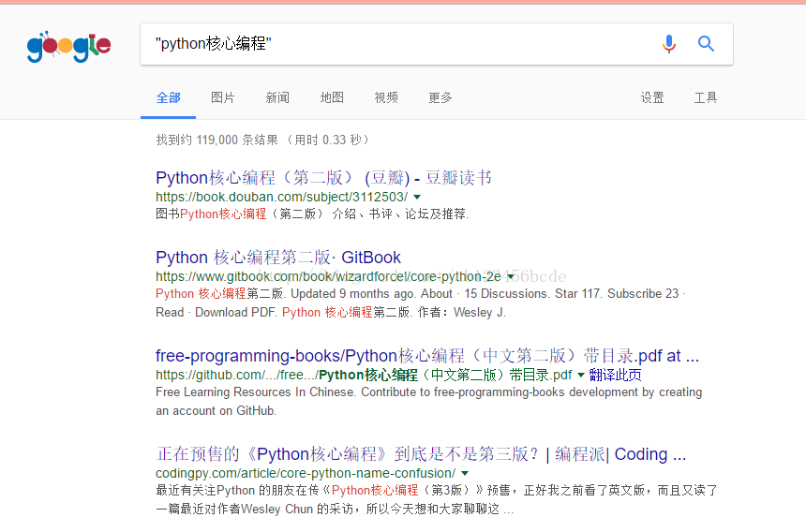Click the 翻译此页 translate link
The height and width of the screenshot is (532, 806).
[x=616, y=375]
